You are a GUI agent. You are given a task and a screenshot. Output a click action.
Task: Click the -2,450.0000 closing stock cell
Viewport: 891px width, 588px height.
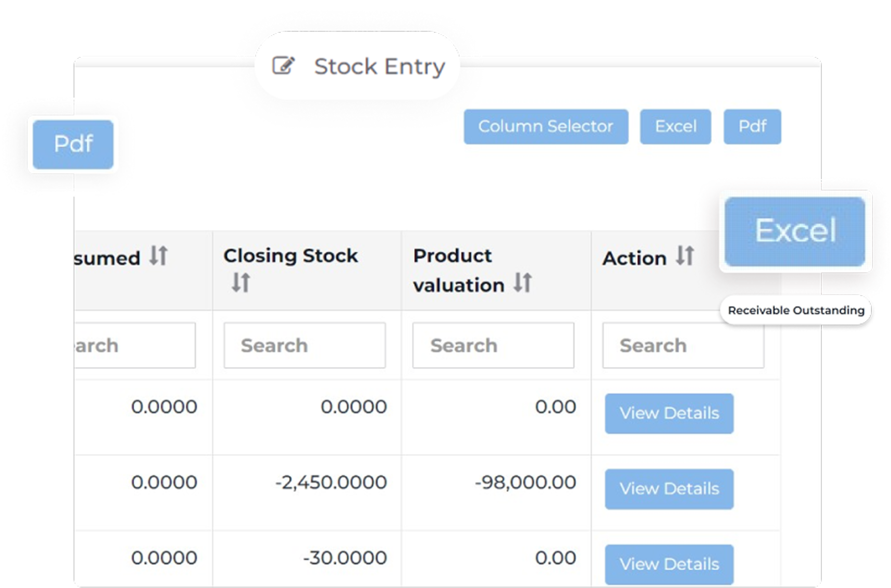(331, 483)
